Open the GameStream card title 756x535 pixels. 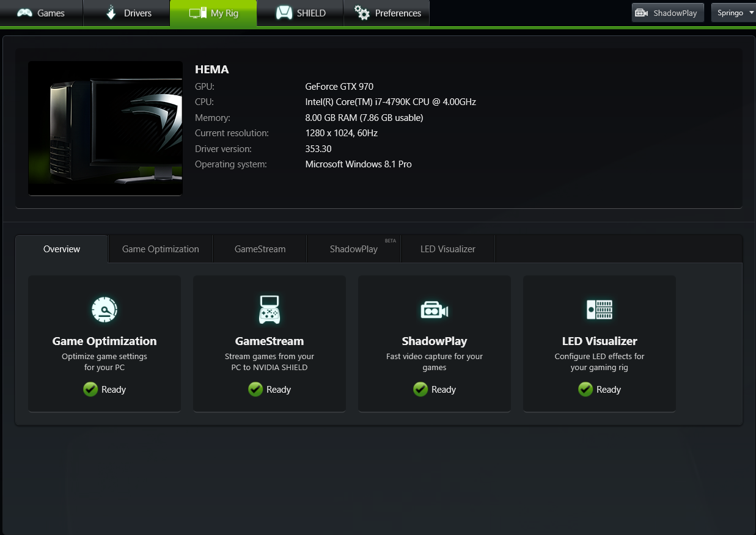(270, 341)
